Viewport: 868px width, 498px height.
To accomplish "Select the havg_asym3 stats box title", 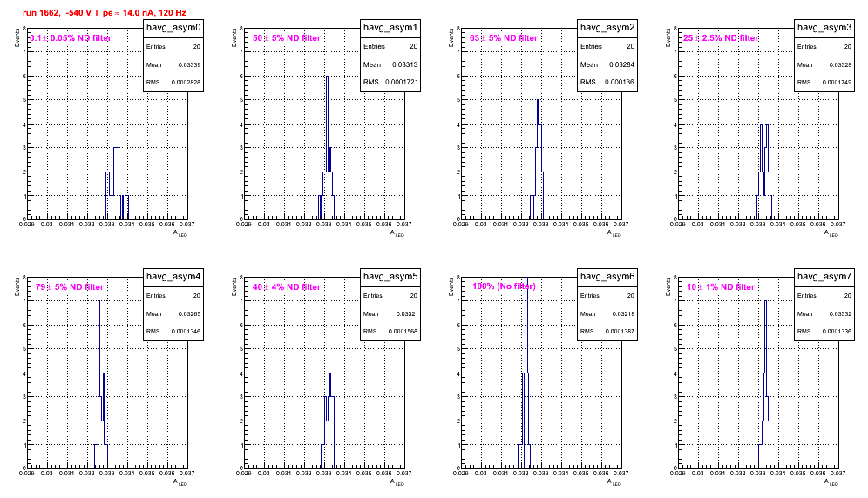I will pos(824,28).
